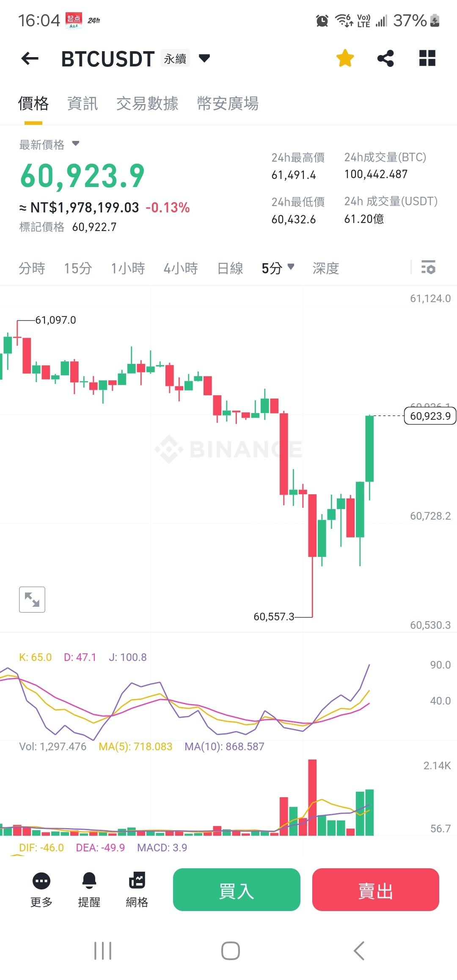Tap the red 賣出 sell button
Image resolution: width=457 pixels, height=980 pixels.
pyautogui.click(x=376, y=889)
